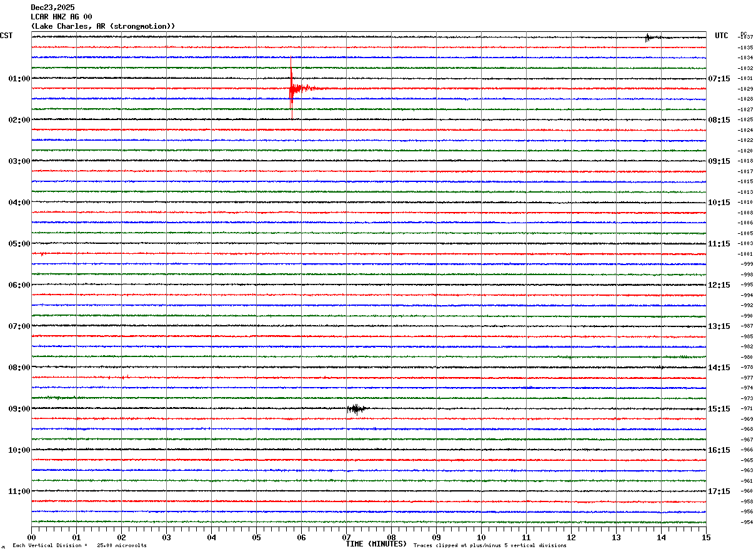The width and height of the screenshot is (756, 554).
Task: Click the Each Vertical Division scale note
Action: 79,545
